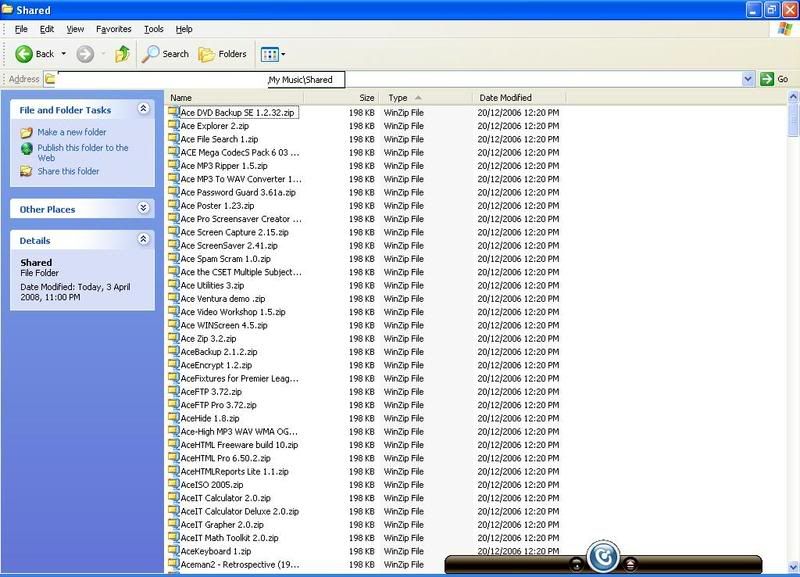Sort files by Date Modified column
This screenshot has width=800, height=577.
[x=506, y=98]
